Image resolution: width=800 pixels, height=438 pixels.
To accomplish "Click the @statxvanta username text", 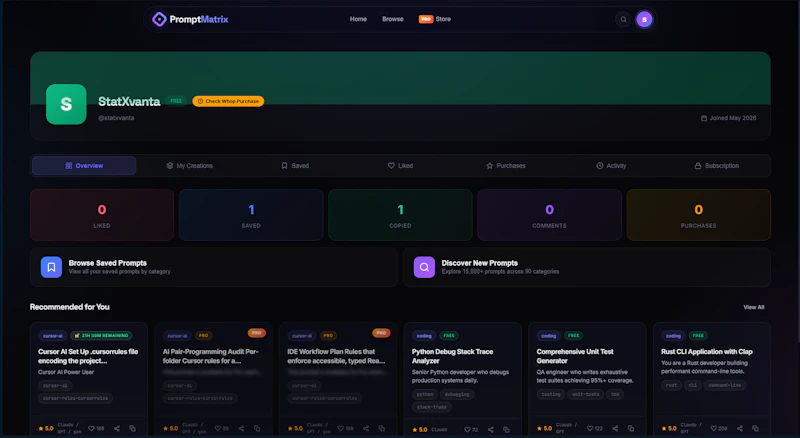I will (x=116, y=118).
